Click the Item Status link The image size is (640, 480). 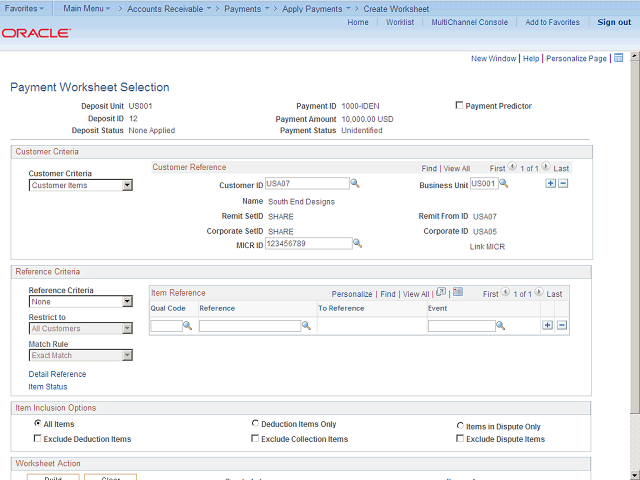[x=48, y=387]
